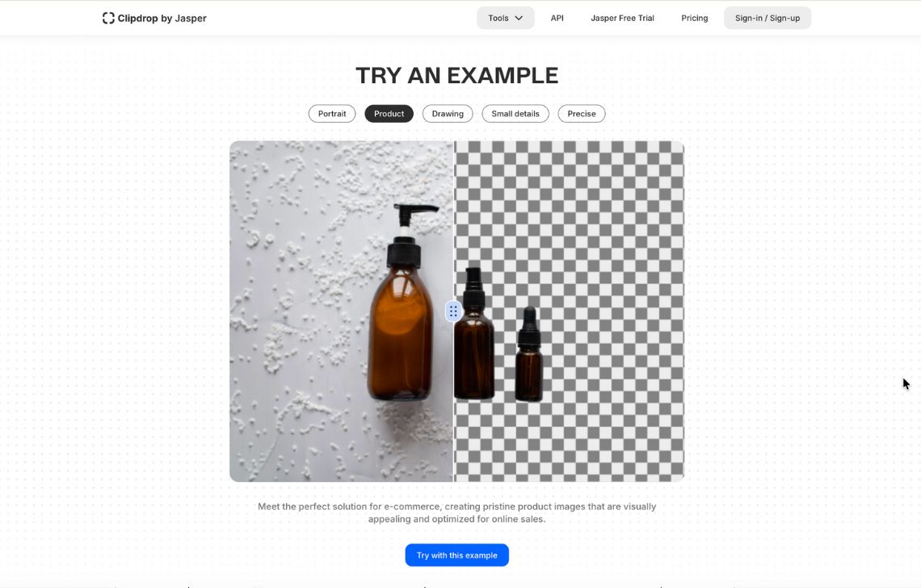Grab the before/after comparison slider handle
The image size is (921, 588).
[x=453, y=311]
